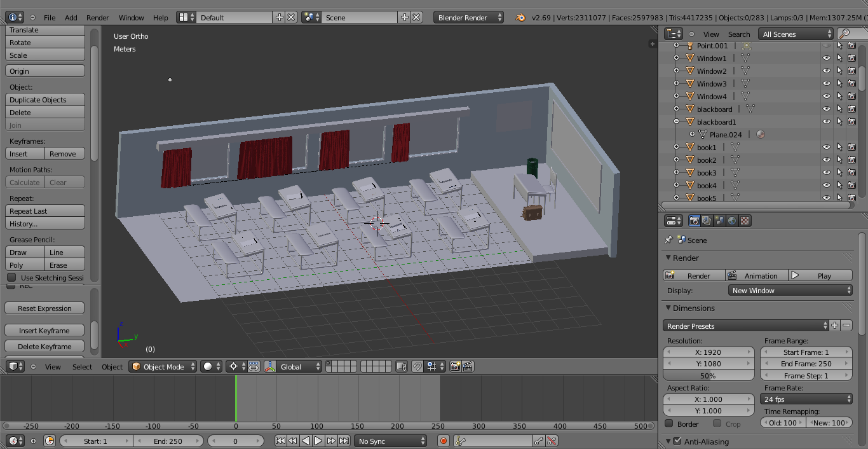The height and width of the screenshot is (449, 868).
Task: Open the Render Presets dropdown
Action: 746,326
